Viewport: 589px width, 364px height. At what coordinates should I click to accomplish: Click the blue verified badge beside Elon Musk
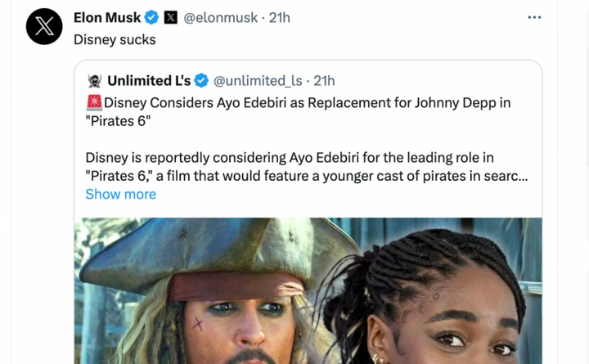(151, 17)
